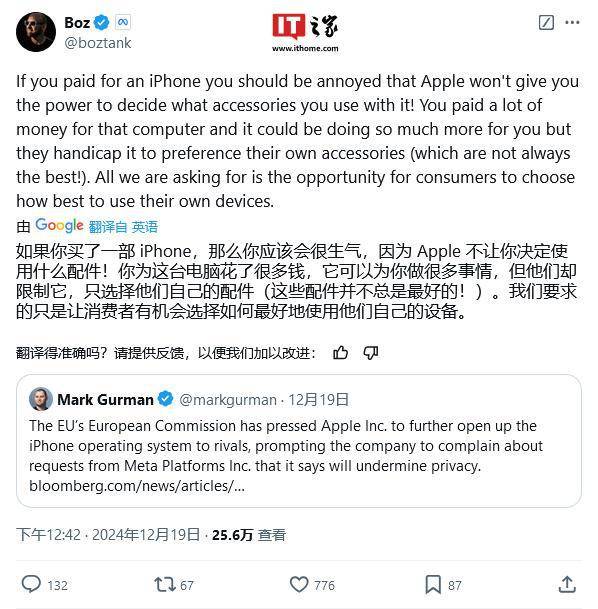Image resolution: width=598 pixels, height=609 pixels.
Task: Open the three-dot more options menu
Action: [572, 23]
